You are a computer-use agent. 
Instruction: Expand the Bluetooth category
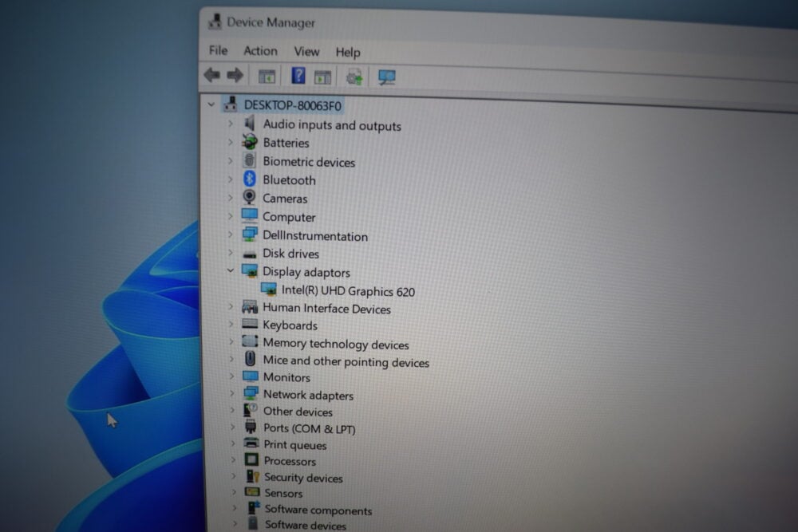[x=230, y=179]
